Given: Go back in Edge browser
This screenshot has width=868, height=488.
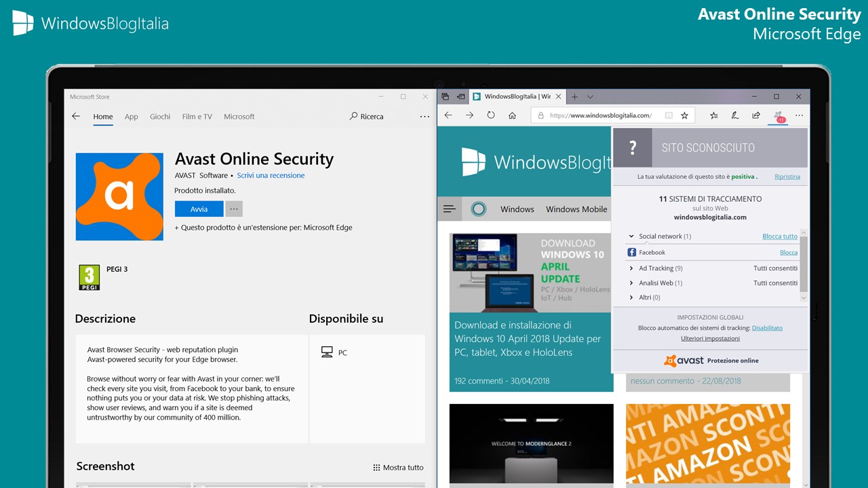Looking at the screenshot, I should (x=448, y=116).
